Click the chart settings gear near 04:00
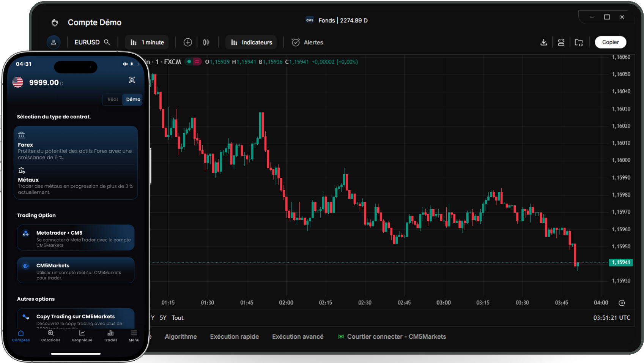Viewport: 644px width, 363px height. point(622,303)
